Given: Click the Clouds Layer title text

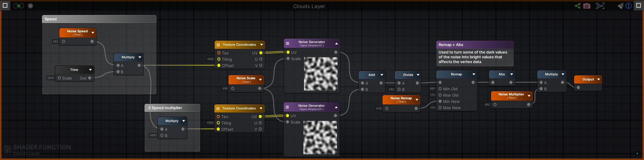Looking at the screenshot, I should coord(309,6).
